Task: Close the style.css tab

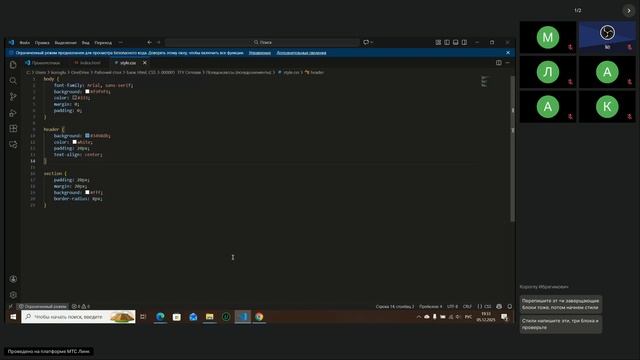Action: (144, 63)
